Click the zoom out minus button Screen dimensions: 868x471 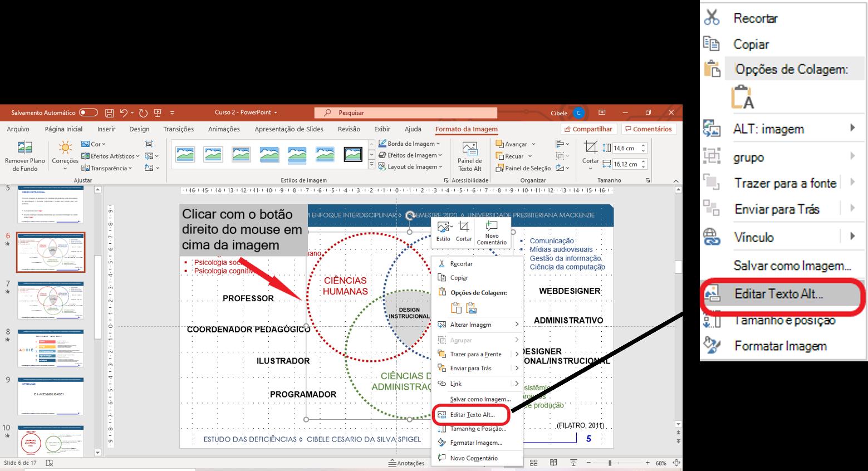[x=587, y=463]
